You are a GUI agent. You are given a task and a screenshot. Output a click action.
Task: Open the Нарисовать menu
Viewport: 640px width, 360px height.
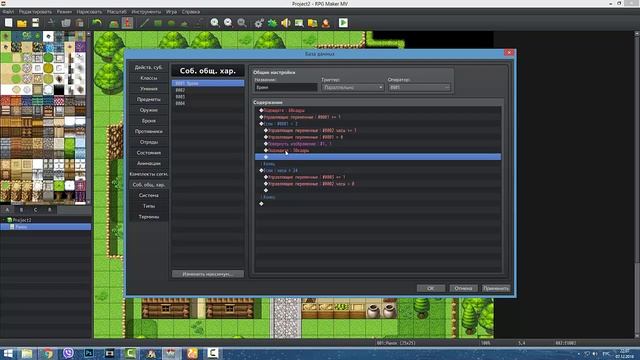[x=89, y=12]
